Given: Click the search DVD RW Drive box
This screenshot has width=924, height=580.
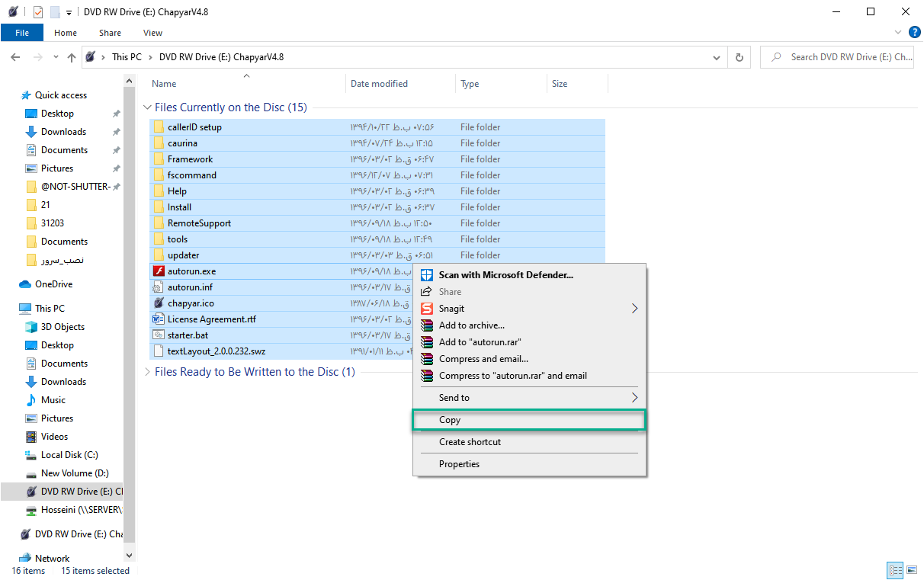Looking at the screenshot, I should [x=837, y=57].
